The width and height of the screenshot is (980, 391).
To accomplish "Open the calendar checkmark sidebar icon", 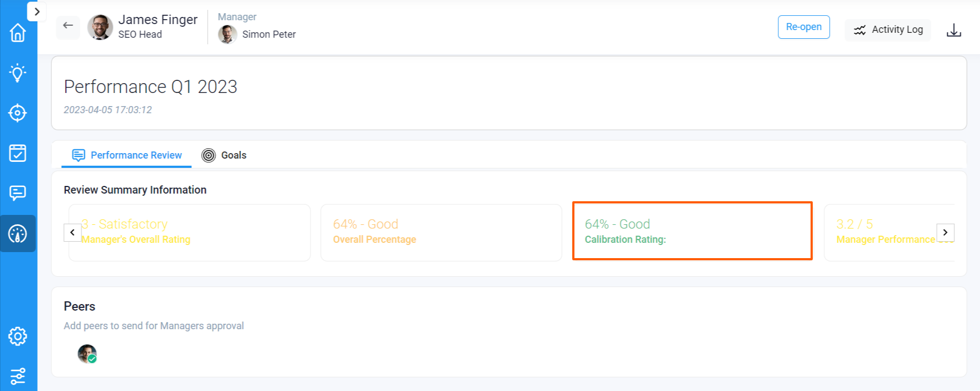I will pos(17,153).
